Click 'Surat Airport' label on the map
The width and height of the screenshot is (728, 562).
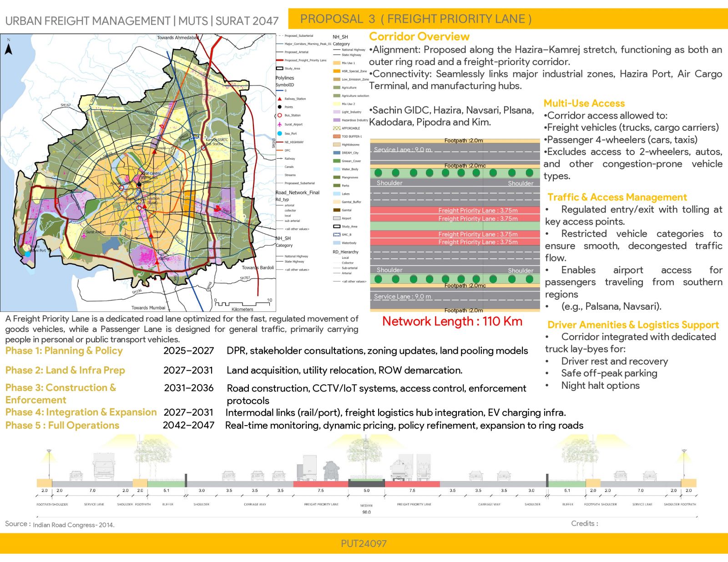coord(96,232)
